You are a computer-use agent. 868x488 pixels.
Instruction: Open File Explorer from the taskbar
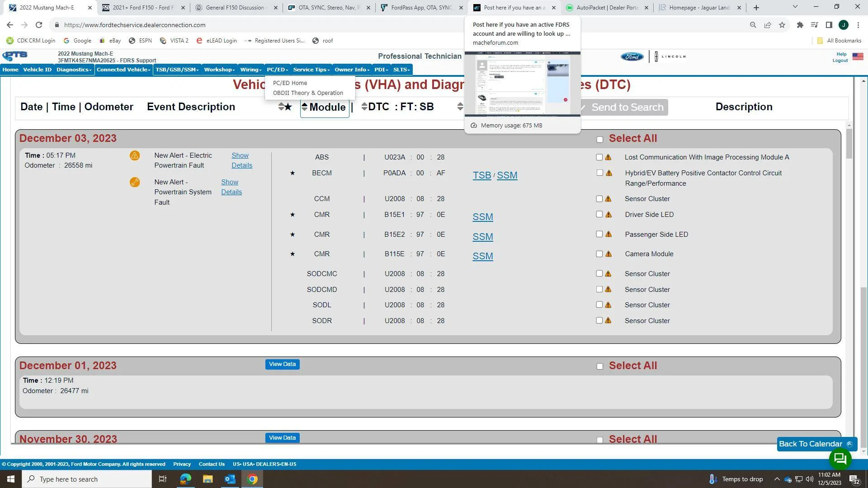pyautogui.click(x=208, y=479)
